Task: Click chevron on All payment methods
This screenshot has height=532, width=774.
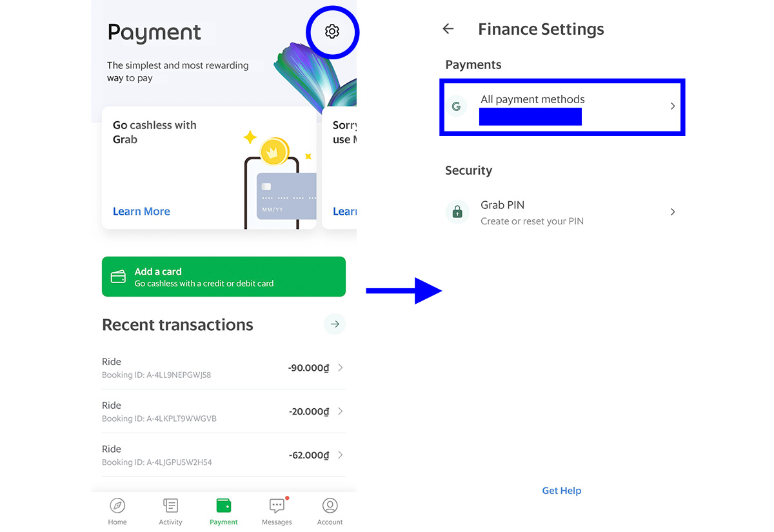Action: (673, 106)
